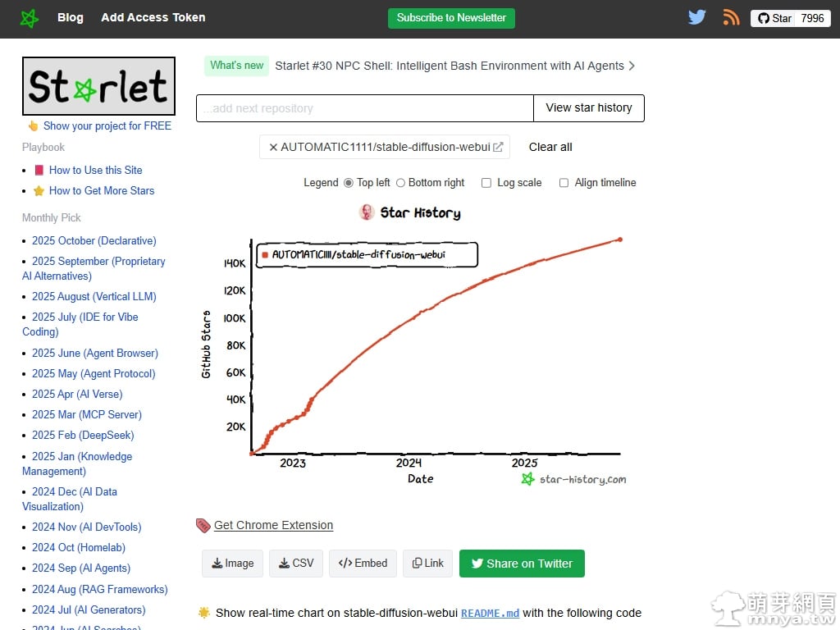Open the Blog menu item
The image size is (840, 630).
pyautogui.click(x=70, y=17)
